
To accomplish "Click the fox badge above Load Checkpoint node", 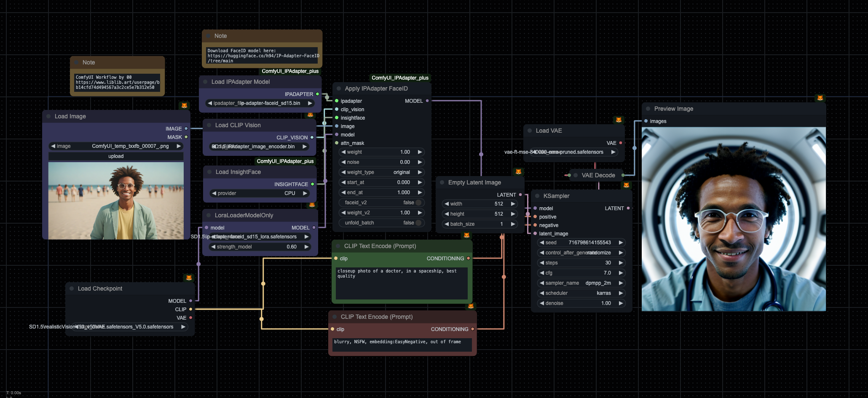I will point(189,278).
